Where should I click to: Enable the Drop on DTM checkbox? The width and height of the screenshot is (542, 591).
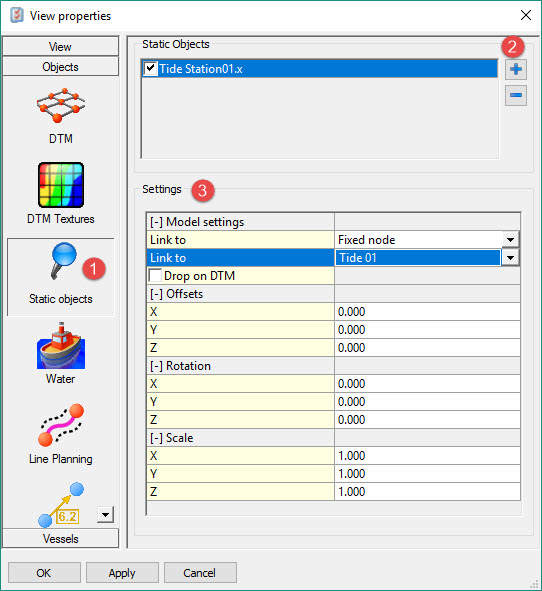155,276
